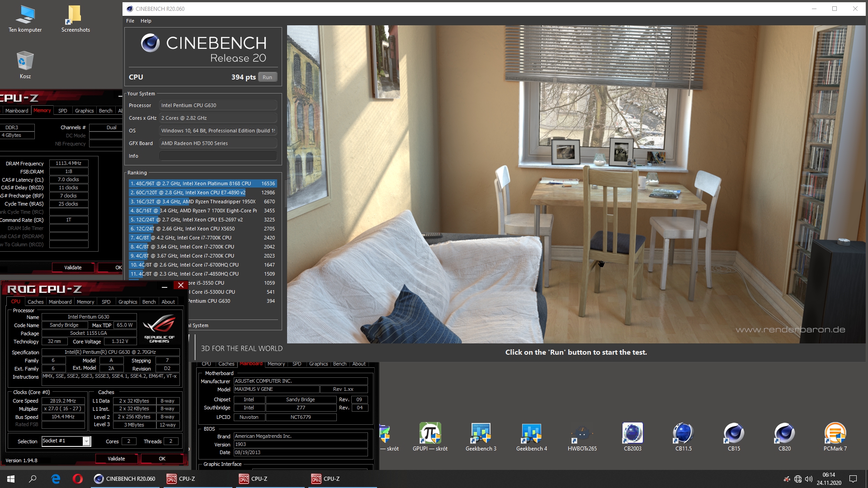The image size is (868, 488).
Task: Open the Windows Start menu
Action: pos(11,479)
